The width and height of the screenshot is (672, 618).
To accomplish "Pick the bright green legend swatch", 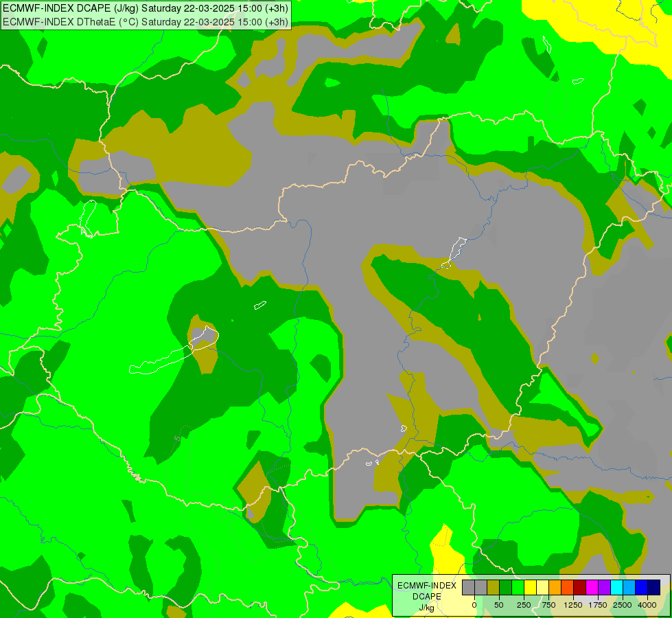I will click(518, 588).
